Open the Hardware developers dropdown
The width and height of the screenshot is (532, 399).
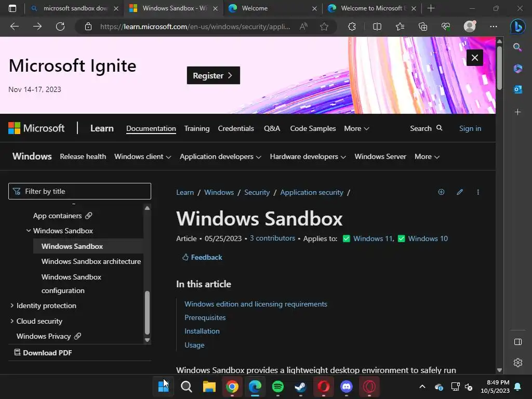point(308,157)
